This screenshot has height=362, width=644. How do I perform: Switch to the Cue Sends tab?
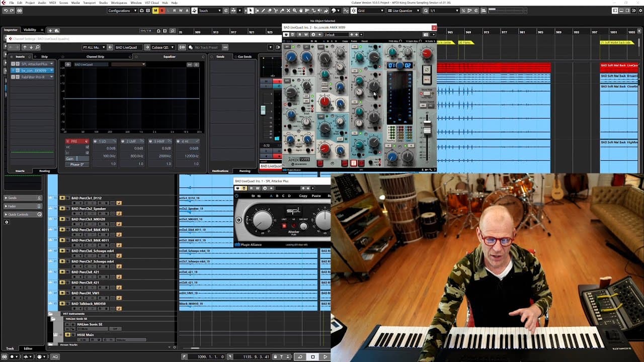245,57
